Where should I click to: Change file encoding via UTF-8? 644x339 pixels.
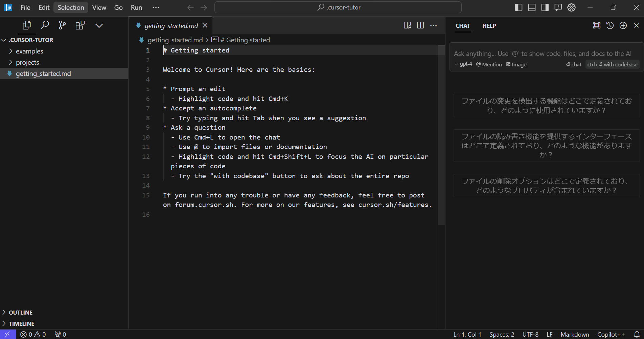(530, 334)
